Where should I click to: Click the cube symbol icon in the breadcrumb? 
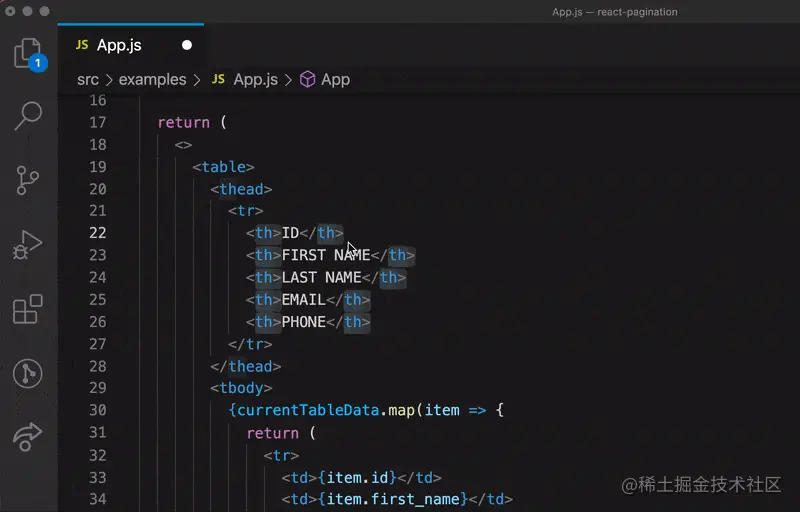pyautogui.click(x=308, y=79)
